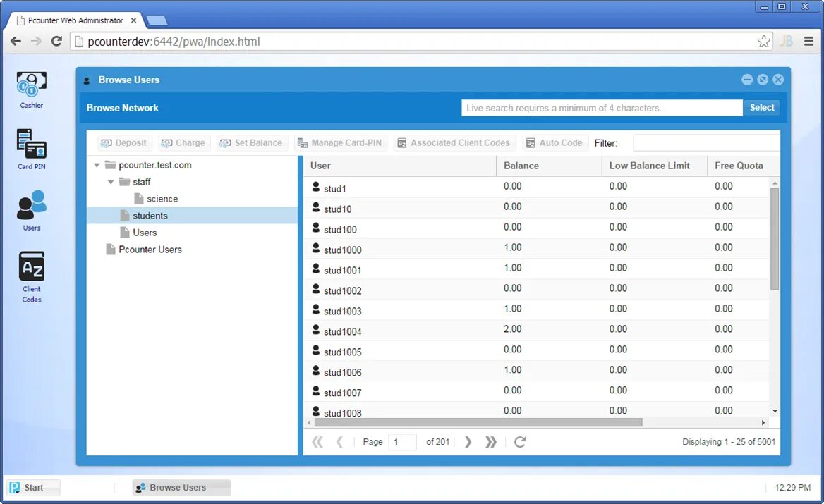Screen dimensions: 824x504
Task: Select the Users tree item
Action: (x=145, y=233)
